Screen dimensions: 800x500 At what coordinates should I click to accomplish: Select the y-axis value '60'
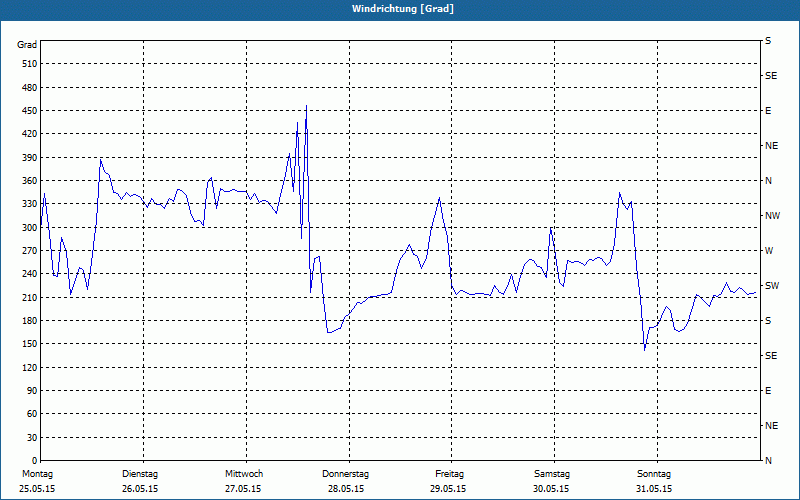[x=32, y=413]
